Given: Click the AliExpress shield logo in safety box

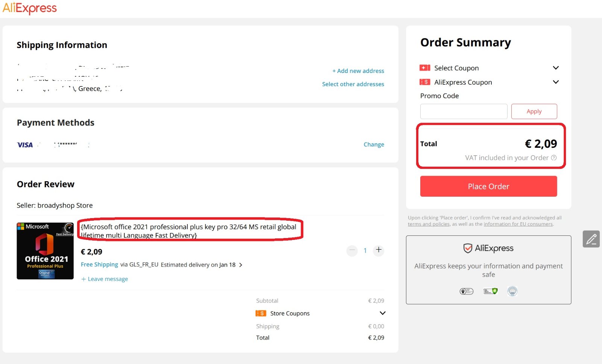Looking at the screenshot, I should 488,248.
